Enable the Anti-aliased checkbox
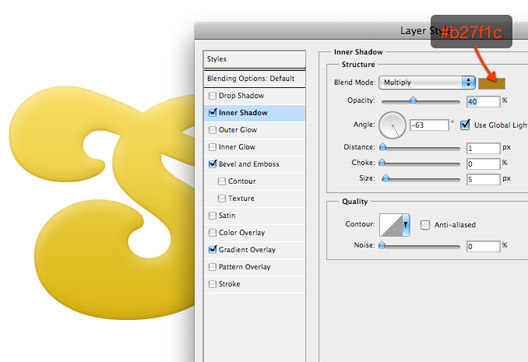 click(425, 225)
